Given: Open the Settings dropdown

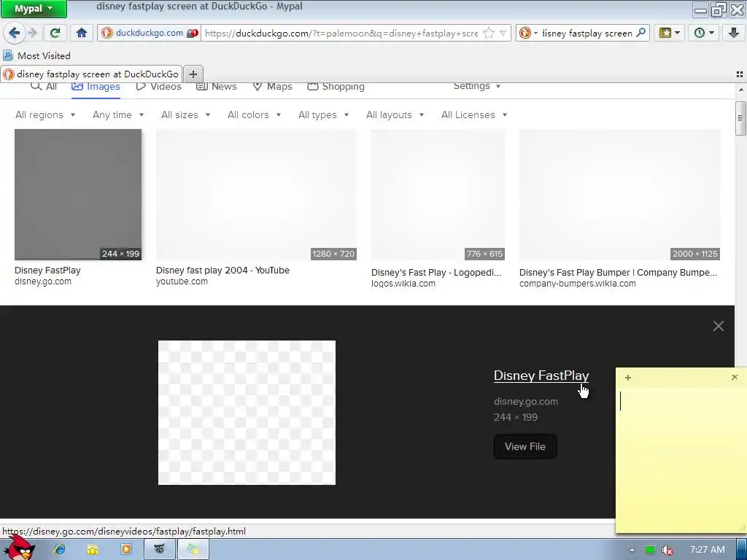Looking at the screenshot, I should (x=477, y=86).
